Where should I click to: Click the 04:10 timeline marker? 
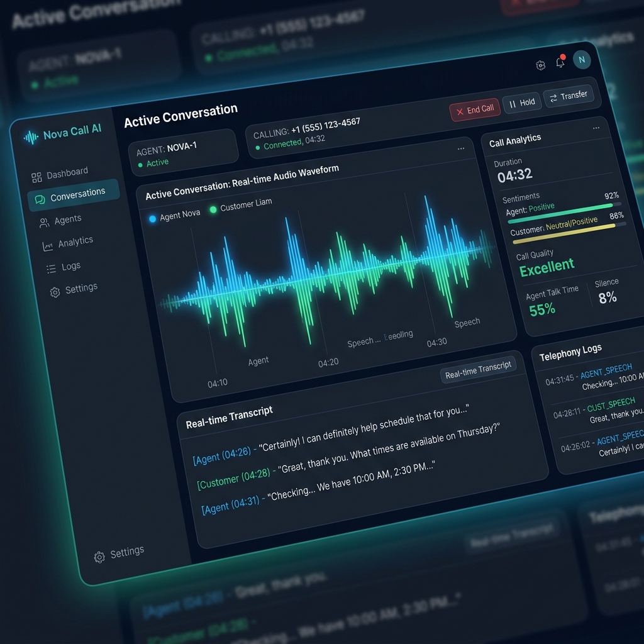[x=217, y=384]
